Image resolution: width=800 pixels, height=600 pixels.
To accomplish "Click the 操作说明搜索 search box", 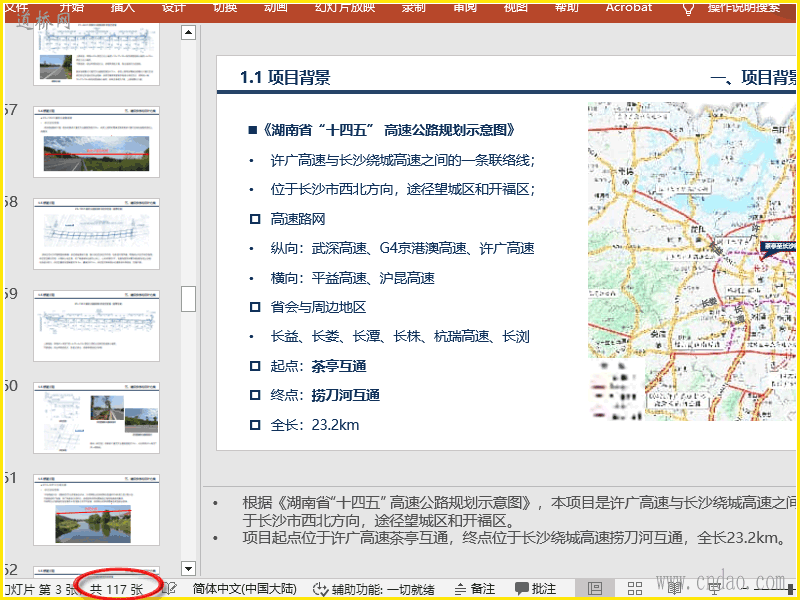I will (x=745, y=7).
